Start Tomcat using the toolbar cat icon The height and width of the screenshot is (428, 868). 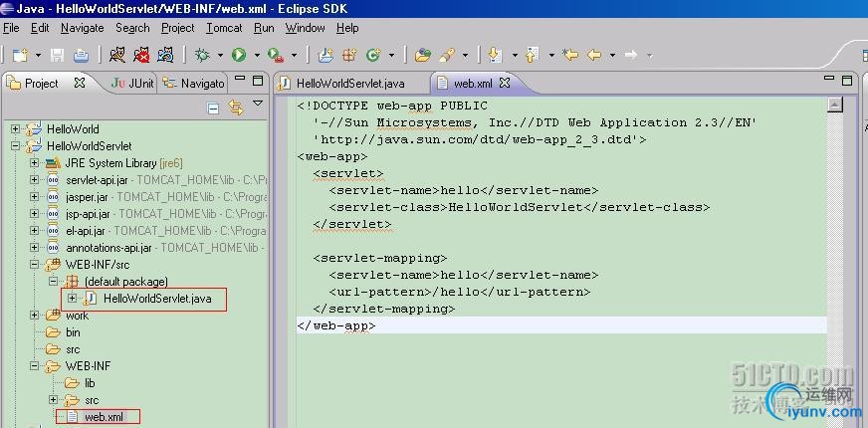pyautogui.click(x=116, y=55)
